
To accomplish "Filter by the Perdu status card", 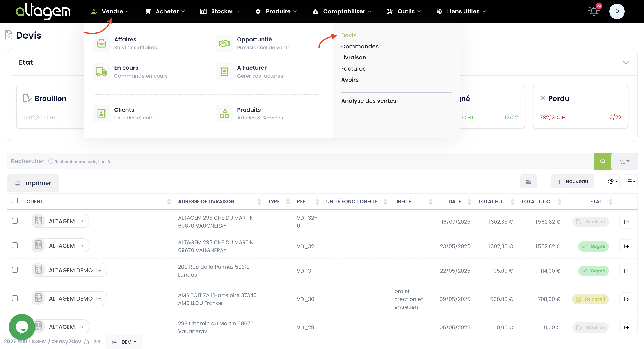I will click(580, 107).
